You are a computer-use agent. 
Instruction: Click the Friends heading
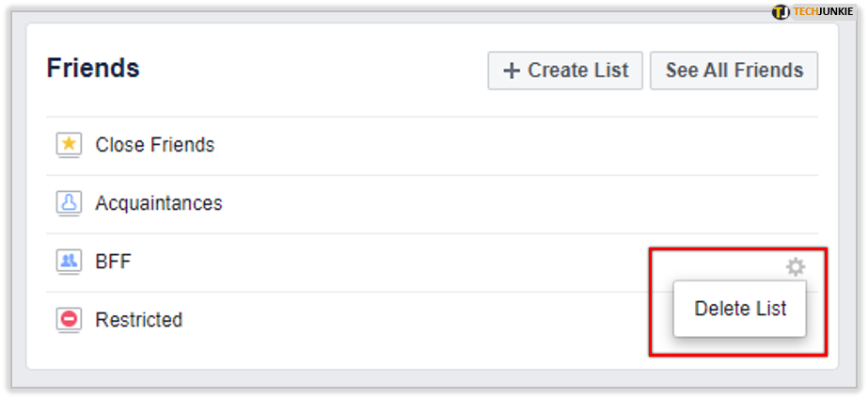(93, 68)
